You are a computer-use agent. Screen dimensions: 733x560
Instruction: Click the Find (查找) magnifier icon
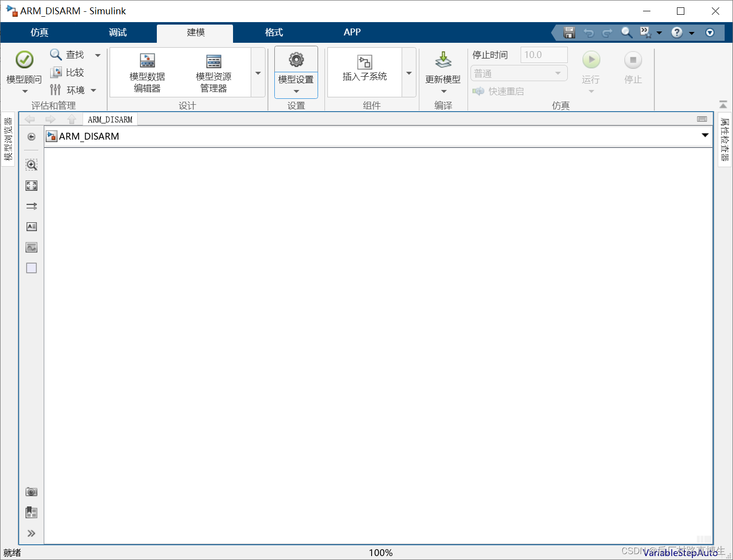point(56,55)
